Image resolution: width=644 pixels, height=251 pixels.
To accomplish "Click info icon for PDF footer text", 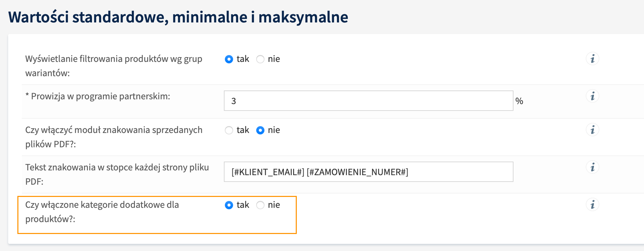I will pos(593,167).
